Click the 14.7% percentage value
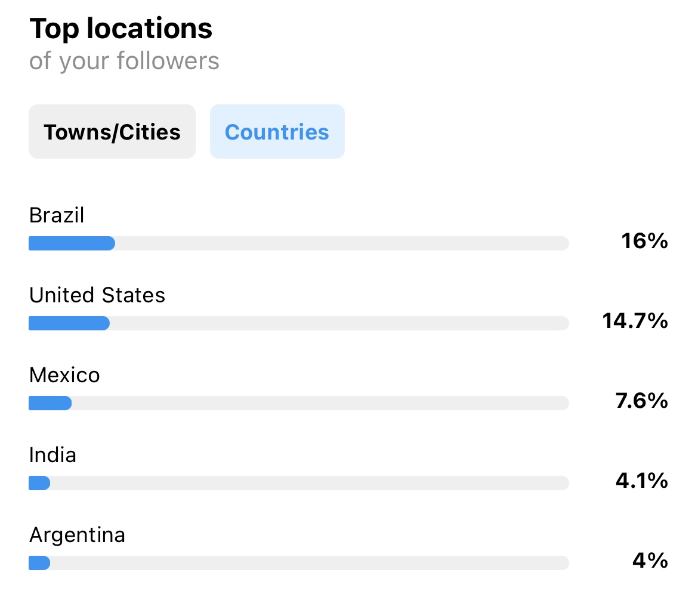This screenshot has height=616, width=698. (635, 321)
